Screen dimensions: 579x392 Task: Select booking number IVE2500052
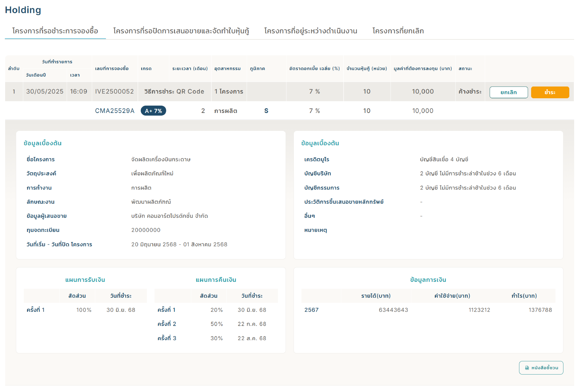(114, 91)
